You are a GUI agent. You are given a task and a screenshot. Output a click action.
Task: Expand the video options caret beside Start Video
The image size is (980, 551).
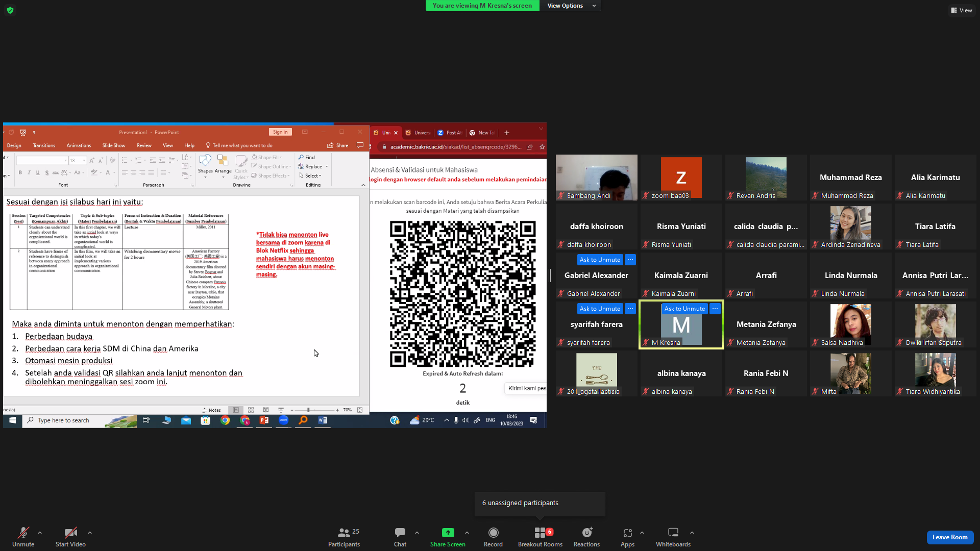(90, 533)
